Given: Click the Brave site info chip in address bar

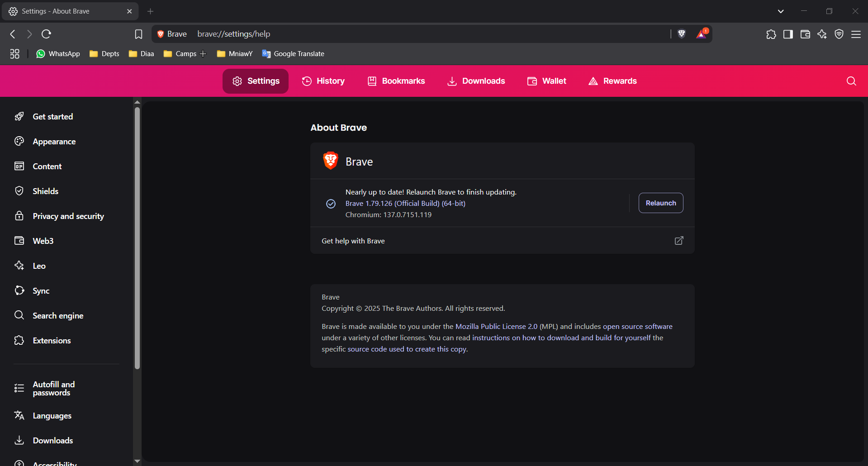Looking at the screenshot, I should pyautogui.click(x=172, y=34).
